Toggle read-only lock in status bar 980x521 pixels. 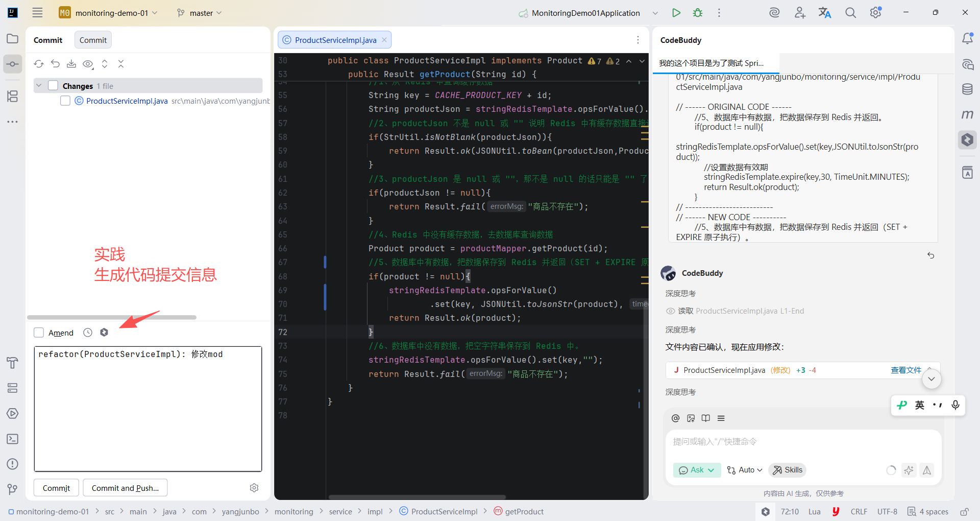point(965,512)
